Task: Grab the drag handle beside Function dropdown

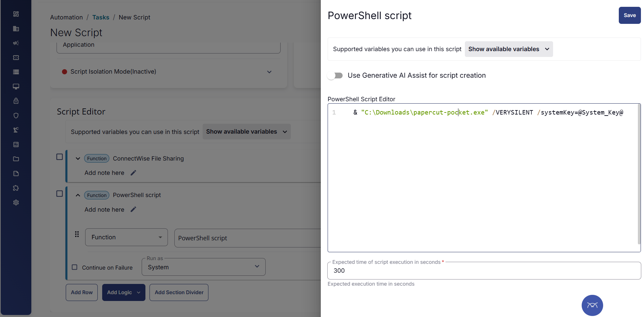Action: (x=77, y=234)
